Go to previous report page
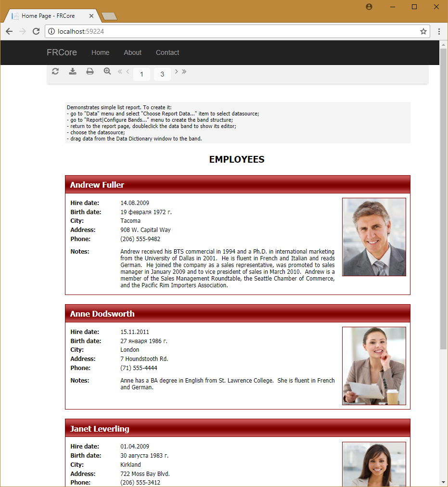The width and height of the screenshot is (448, 487). (128, 71)
